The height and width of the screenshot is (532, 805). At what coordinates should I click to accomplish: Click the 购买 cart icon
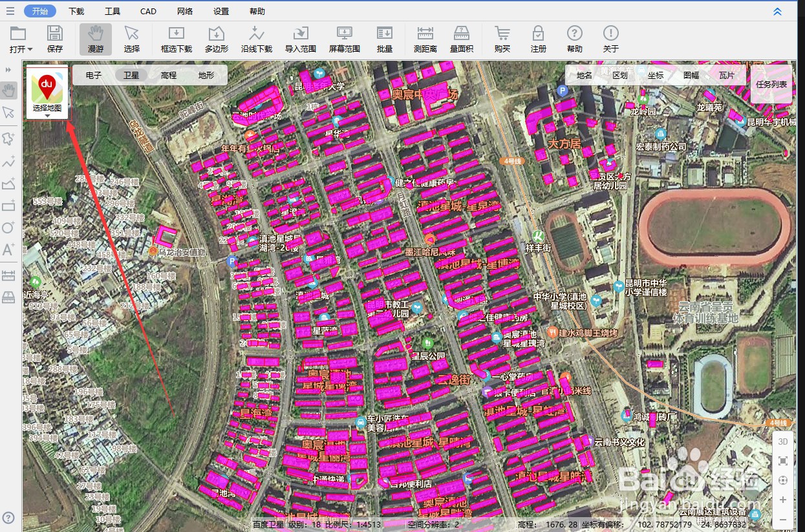[502, 39]
